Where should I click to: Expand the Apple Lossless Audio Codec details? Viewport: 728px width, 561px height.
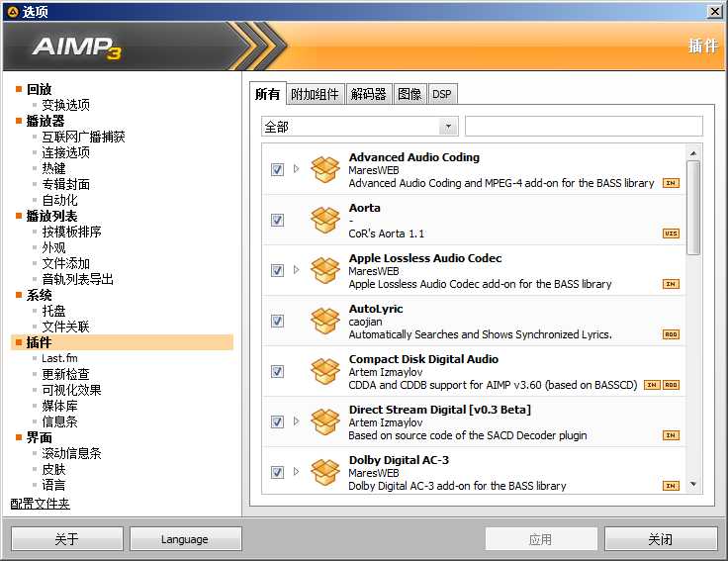coord(296,270)
